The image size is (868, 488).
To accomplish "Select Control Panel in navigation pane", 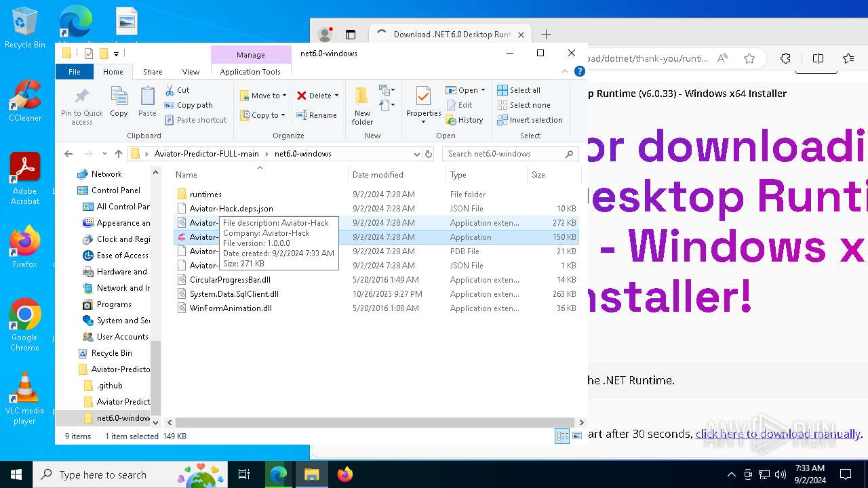I will coord(115,190).
